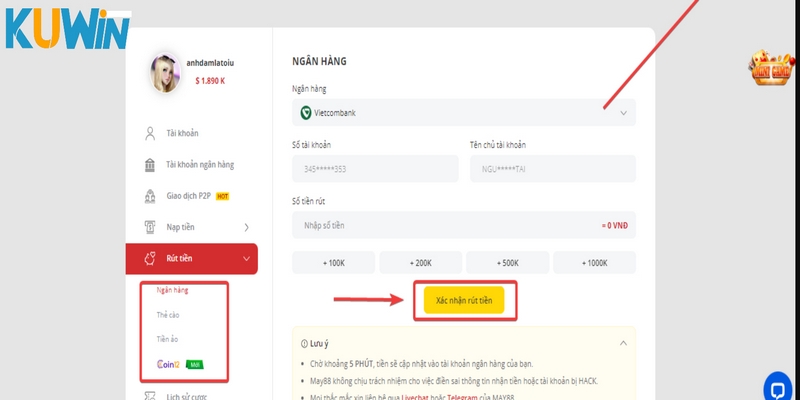Click the Rút tiền piggy bank icon
800x400 pixels.
150,259
